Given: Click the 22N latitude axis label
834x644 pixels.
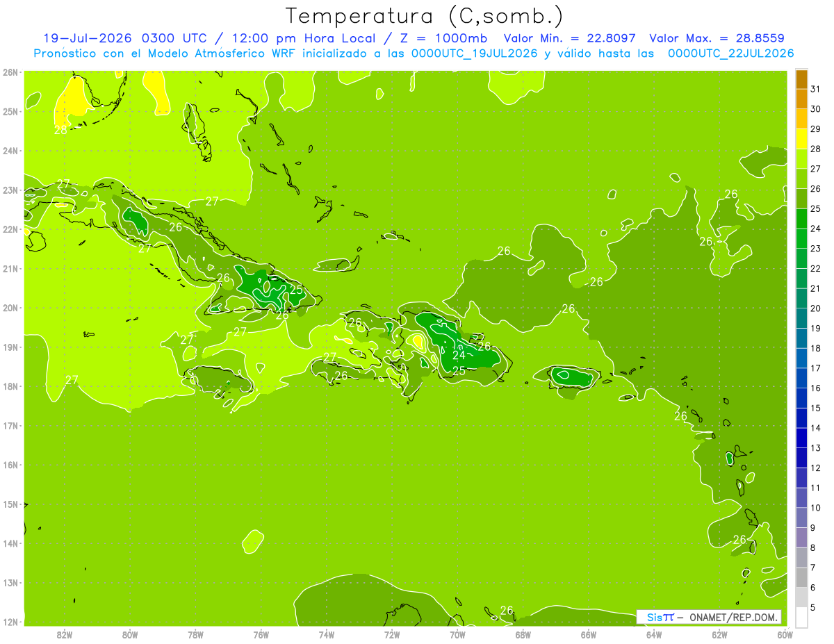Looking at the screenshot, I should (10, 229).
